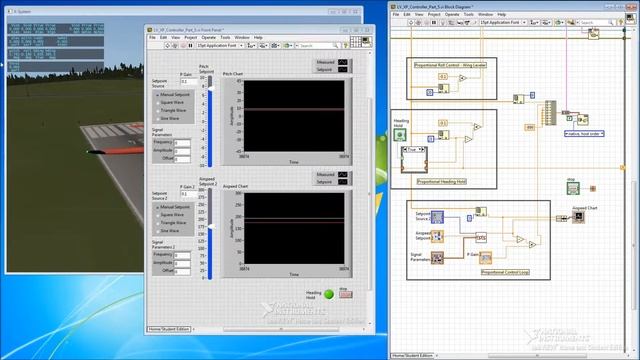Viewport: 640px width, 360px height.
Task: Click Amplitude field under Signal Parameters
Action: [182, 151]
